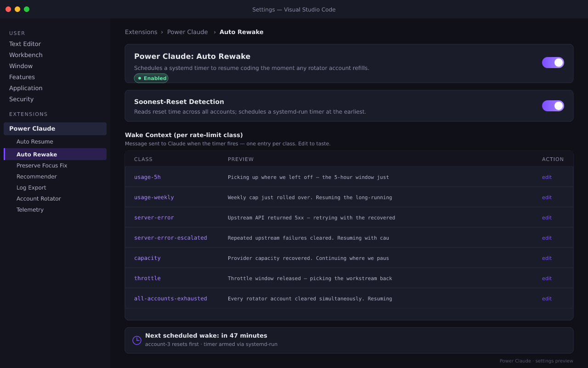This screenshot has height=368, width=588.
Task: Click the Enabled status badge
Action: [x=151, y=78]
